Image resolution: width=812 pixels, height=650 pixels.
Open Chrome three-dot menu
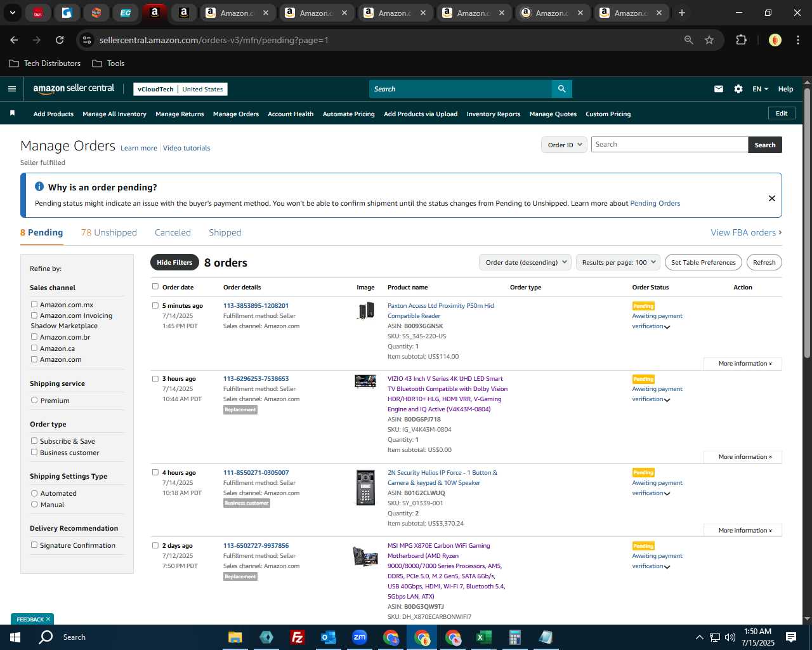(797, 40)
